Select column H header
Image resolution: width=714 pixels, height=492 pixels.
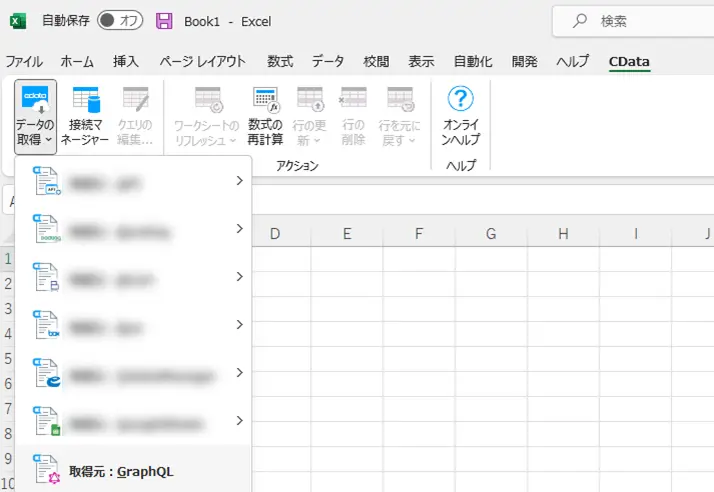click(x=563, y=234)
